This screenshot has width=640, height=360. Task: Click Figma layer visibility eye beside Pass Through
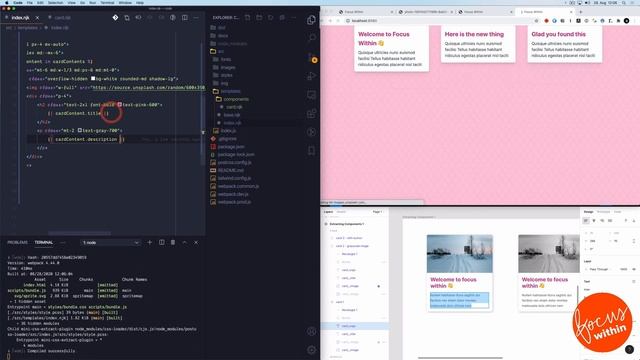(x=634, y=269)
